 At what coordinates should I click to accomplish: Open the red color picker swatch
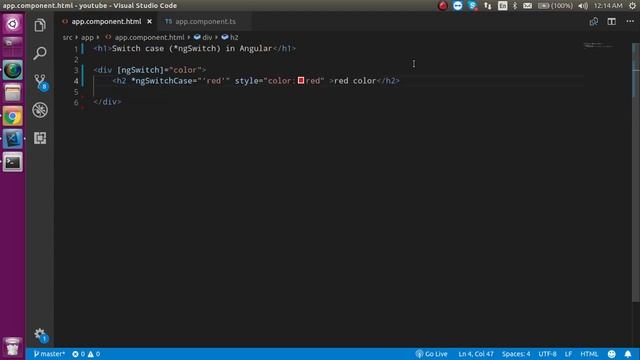[301, 80]
